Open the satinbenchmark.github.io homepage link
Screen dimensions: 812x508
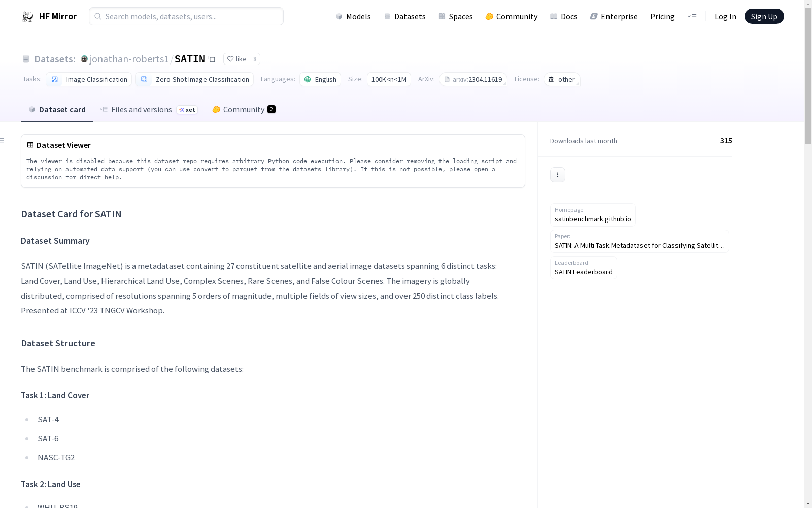point(593,215)
